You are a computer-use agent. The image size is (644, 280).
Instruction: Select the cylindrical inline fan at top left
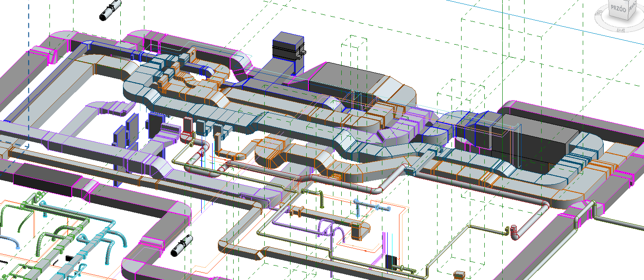click(x=110, y=10)
